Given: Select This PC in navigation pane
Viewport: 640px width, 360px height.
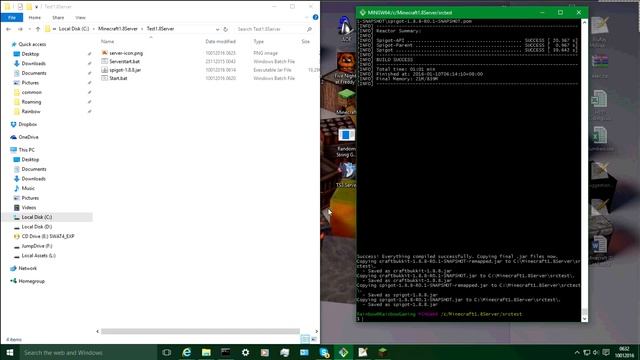Looking at the screenshot, I should click(x=27, y=150).
